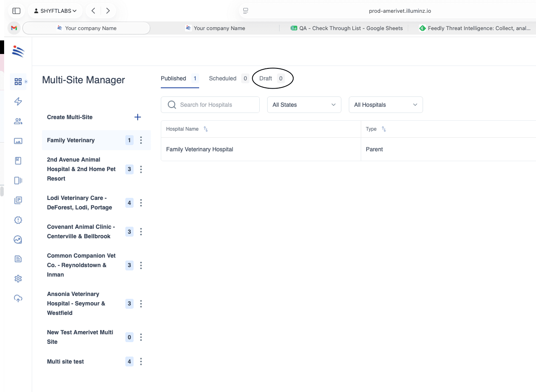Sort by Hospital Name column arrows
Viewport: 536px width, 392px height.
coord(206,129)
